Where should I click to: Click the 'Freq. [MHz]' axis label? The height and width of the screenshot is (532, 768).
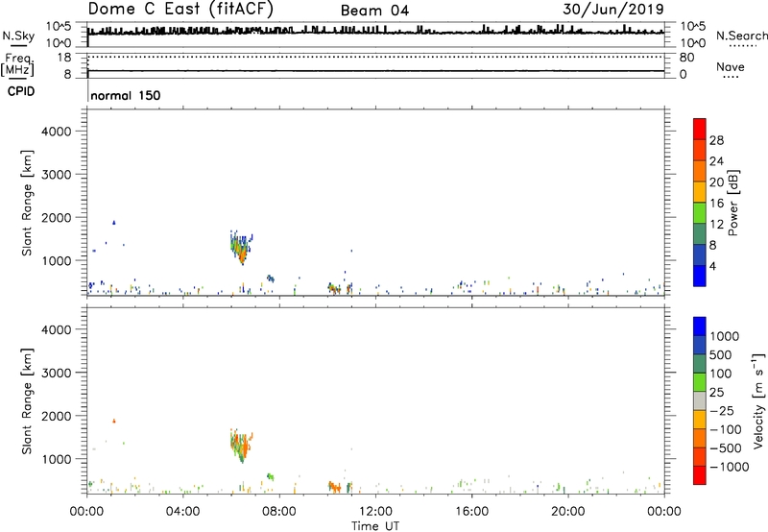pos(17,64)
